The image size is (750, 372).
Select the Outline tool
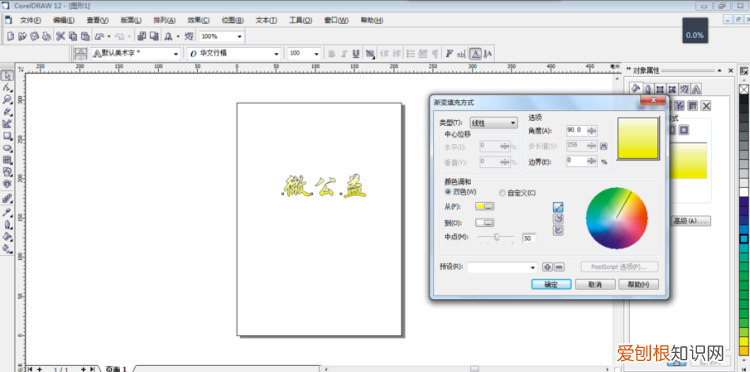(7, 224)
